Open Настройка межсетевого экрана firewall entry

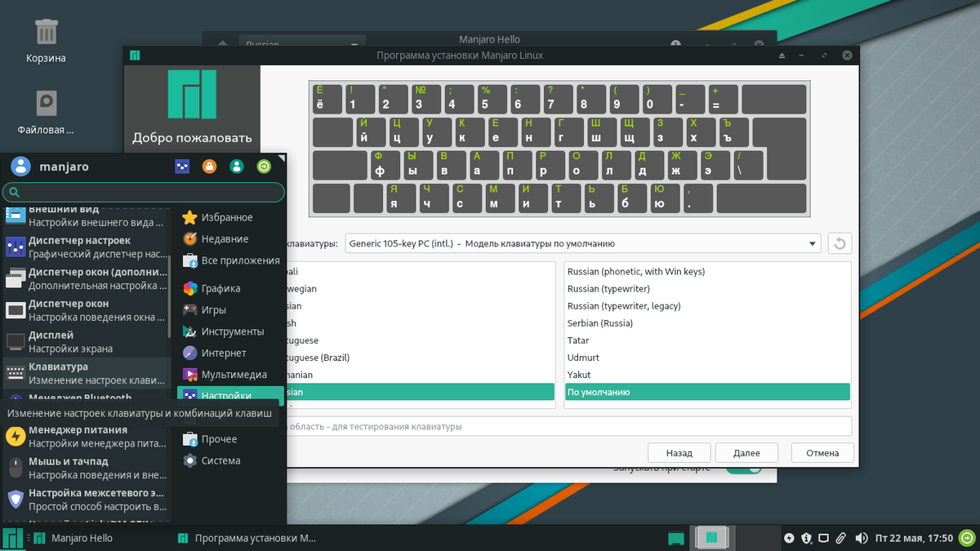pos(85,500)
